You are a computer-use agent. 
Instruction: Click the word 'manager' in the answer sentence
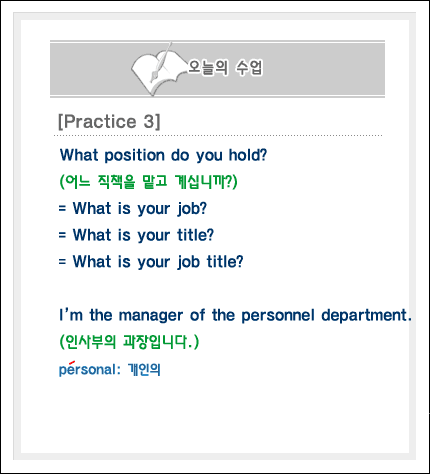tap(151, 316)
